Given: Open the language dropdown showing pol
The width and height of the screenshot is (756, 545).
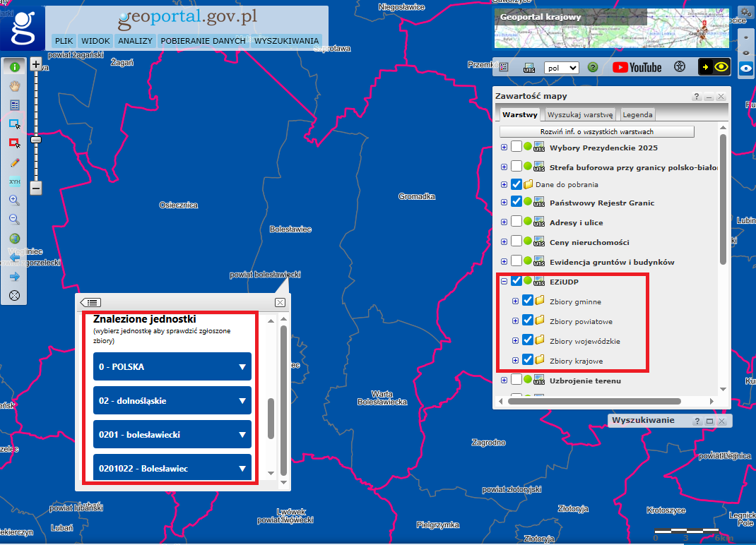Looking at the screenshot, I should tap(561, 68).
